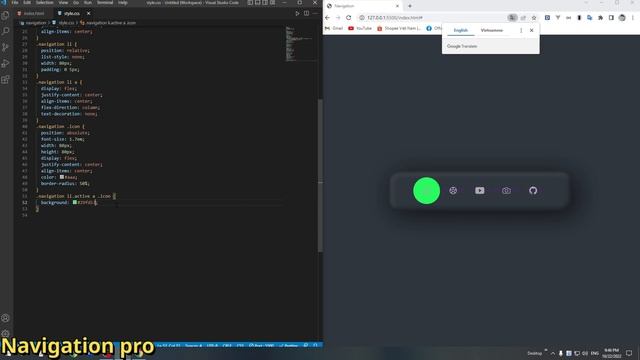Screen dimensions: 640x360
Task: Bookmark this page with the star icon
Action: pyautogui.click(x=534, y=18)
